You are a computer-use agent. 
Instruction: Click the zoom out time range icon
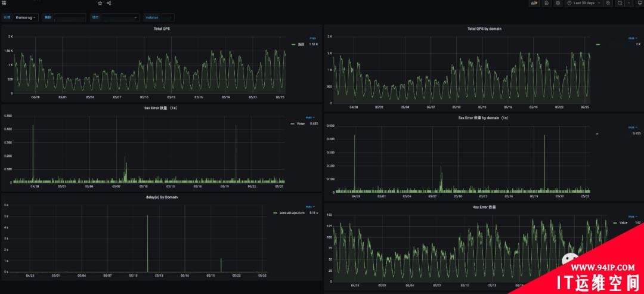[x=608, y=3]
